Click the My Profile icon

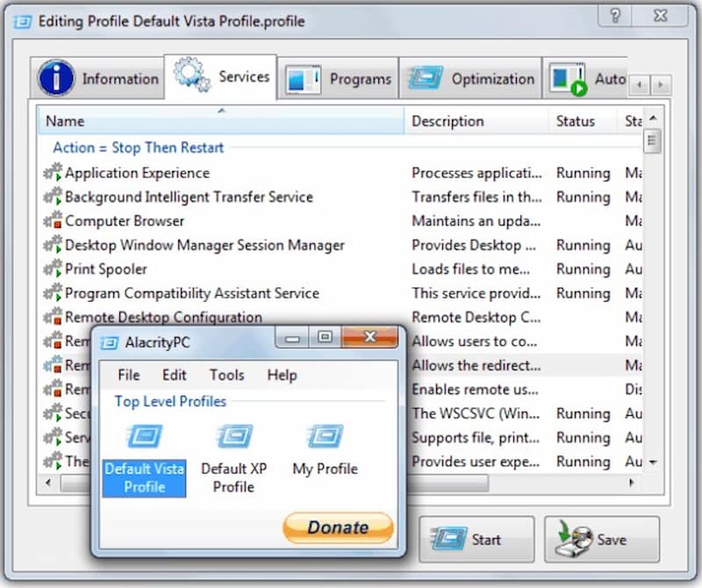click(x=325, y=438)
